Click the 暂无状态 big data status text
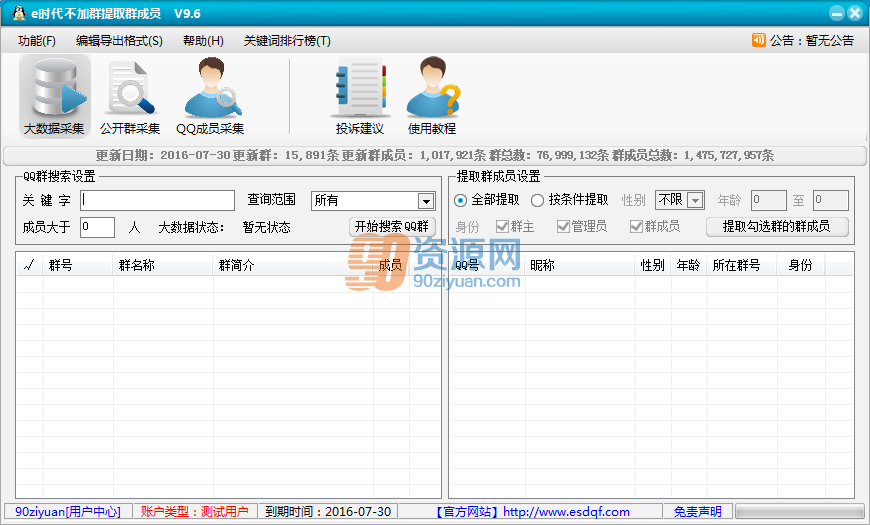 266,228
